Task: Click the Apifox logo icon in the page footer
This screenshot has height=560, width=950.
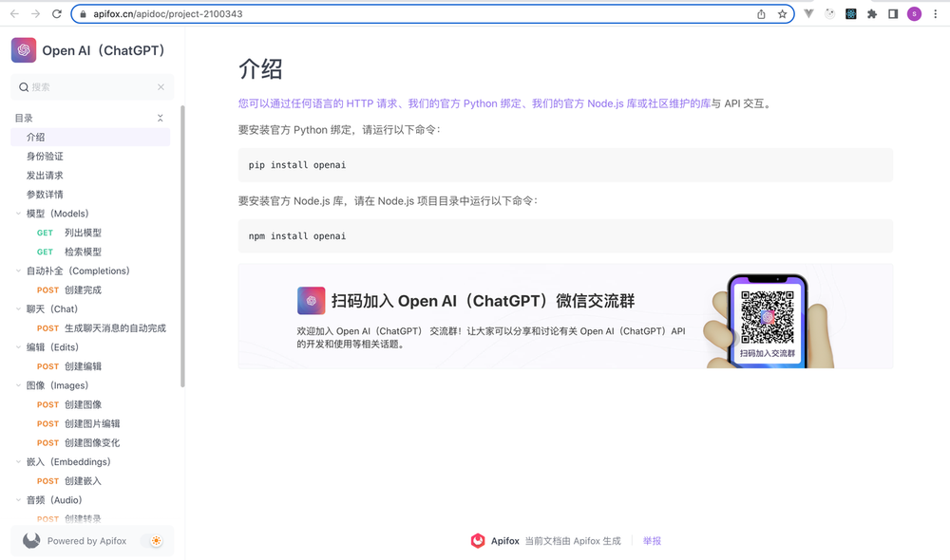Action: [x=478, y=540]
